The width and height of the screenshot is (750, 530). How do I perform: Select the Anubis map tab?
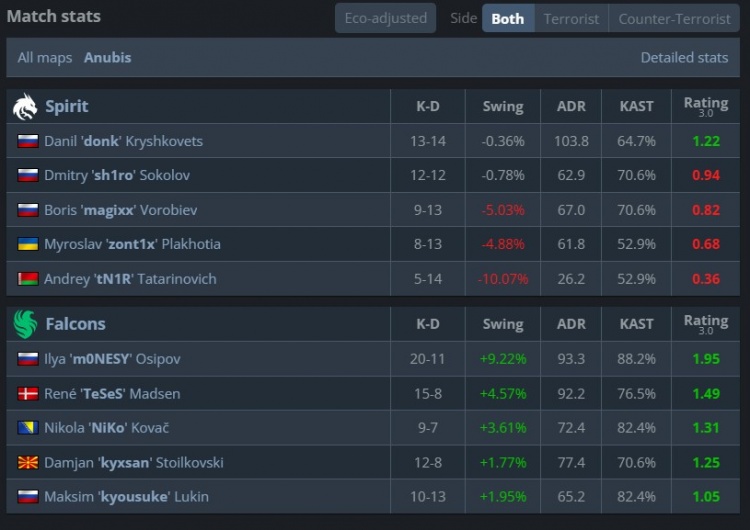pos(107,57)
